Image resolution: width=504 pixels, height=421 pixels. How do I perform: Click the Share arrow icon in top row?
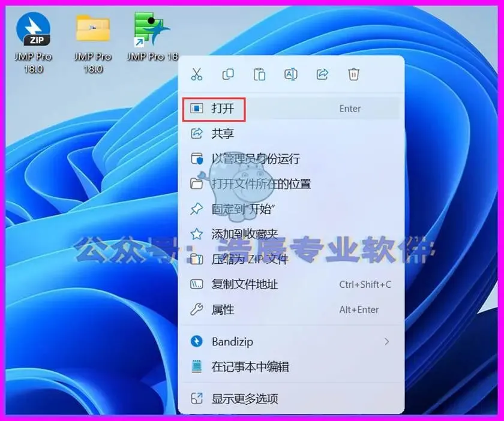[322, 74]
